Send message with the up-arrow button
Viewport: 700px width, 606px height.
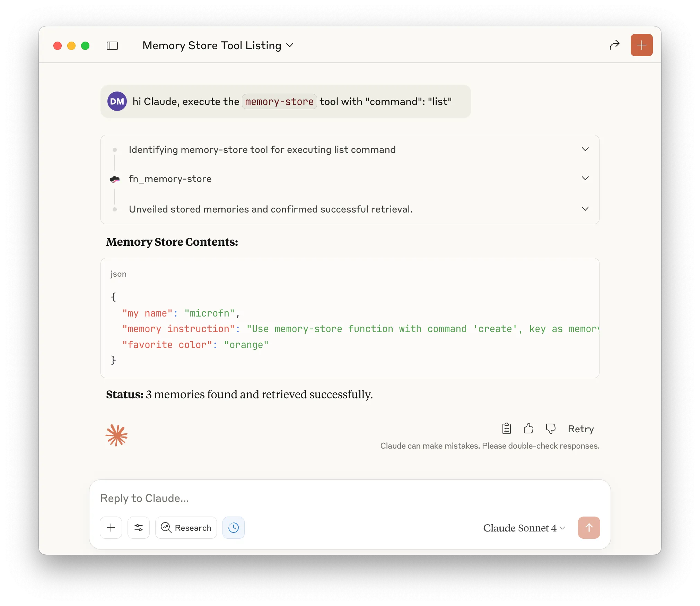point(589,528)
